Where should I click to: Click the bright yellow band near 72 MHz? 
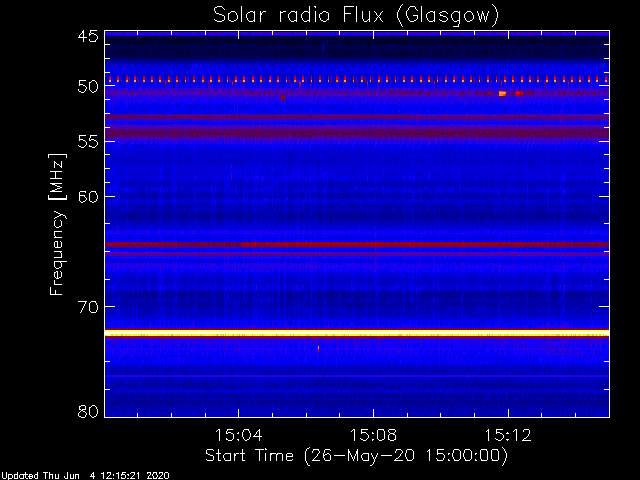357,333
